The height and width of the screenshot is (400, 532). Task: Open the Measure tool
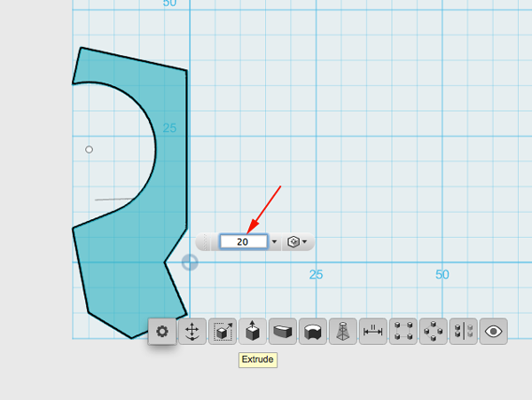[373, 332]
